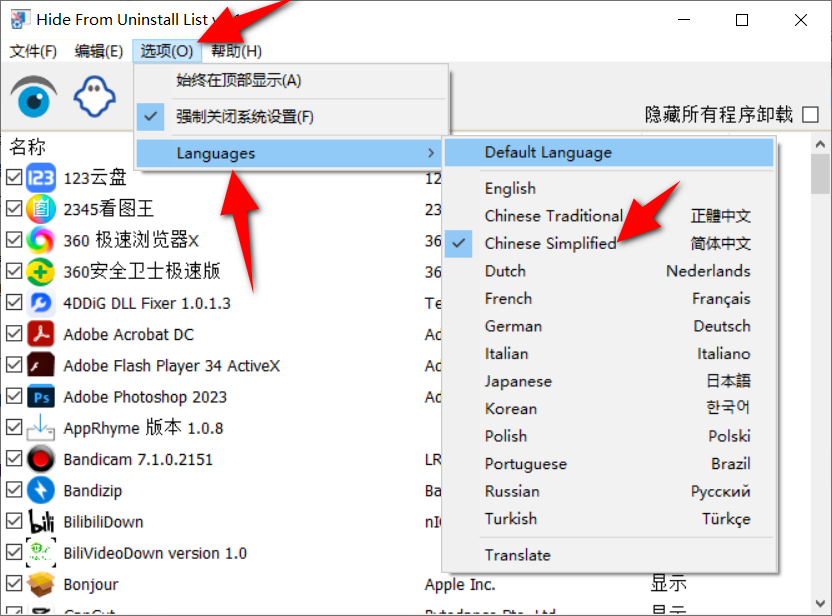This screenshot has height=616, width=832.
Task: Select the BiliVideoDown icon
Action: pos(41,553)
